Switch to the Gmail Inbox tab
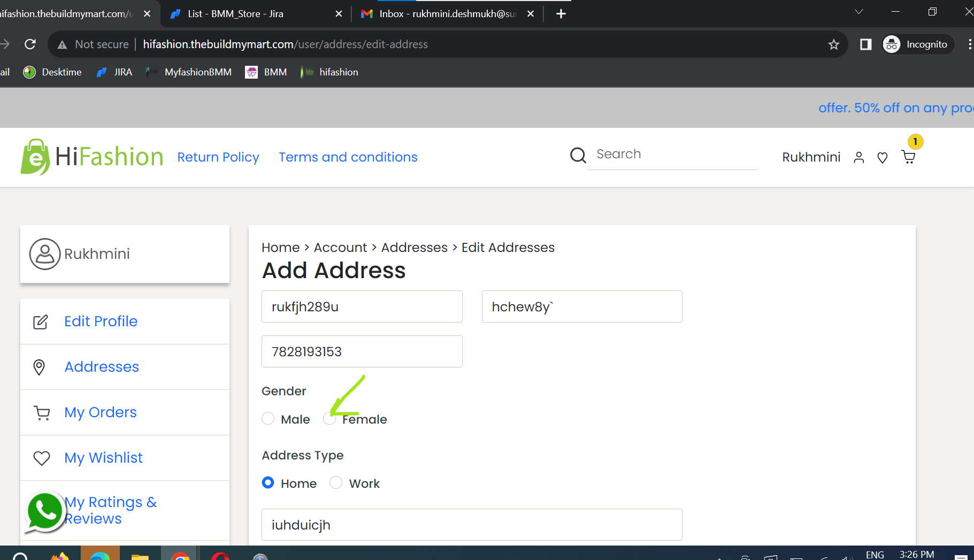Image resolution: width=974 pixels, height=560 pixels. coord(447,14)
